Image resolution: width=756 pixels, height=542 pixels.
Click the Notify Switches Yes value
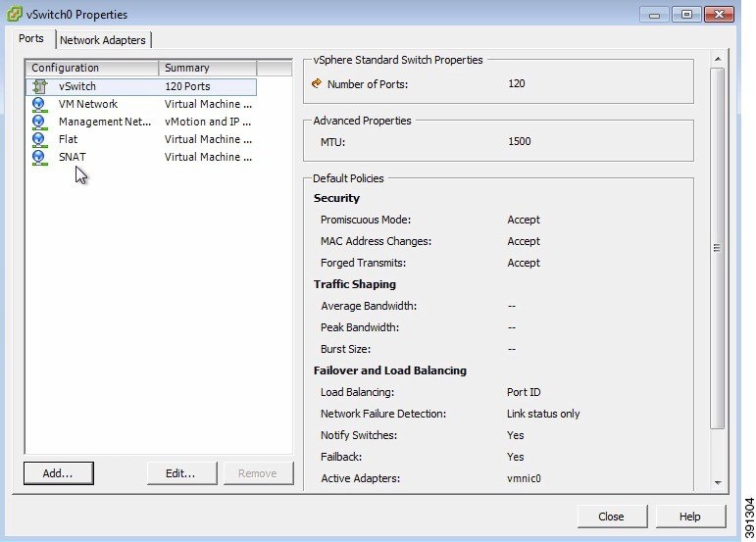[x=516, y=435]
